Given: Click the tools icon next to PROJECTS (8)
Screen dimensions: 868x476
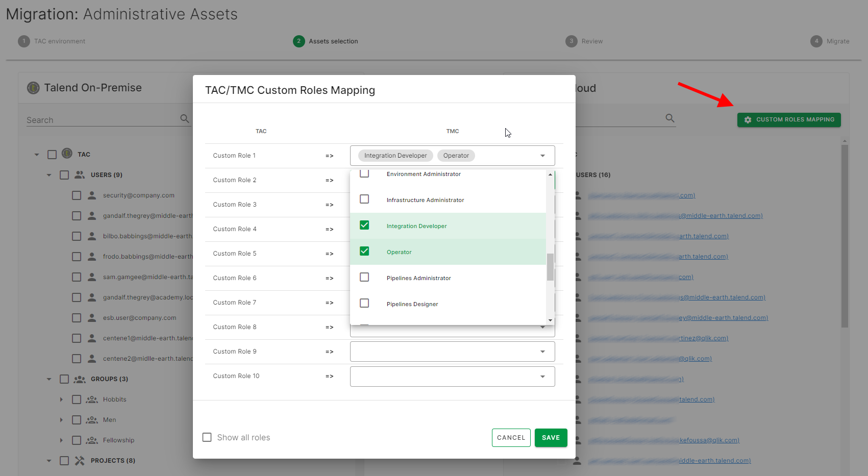Looking at the screenshot, I should click(80, 460).
